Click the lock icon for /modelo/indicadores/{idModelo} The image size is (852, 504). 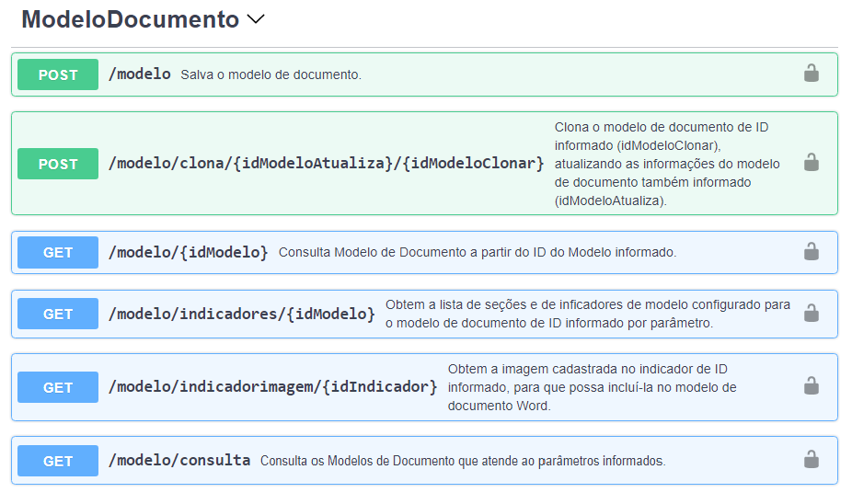tap(811, 314)
